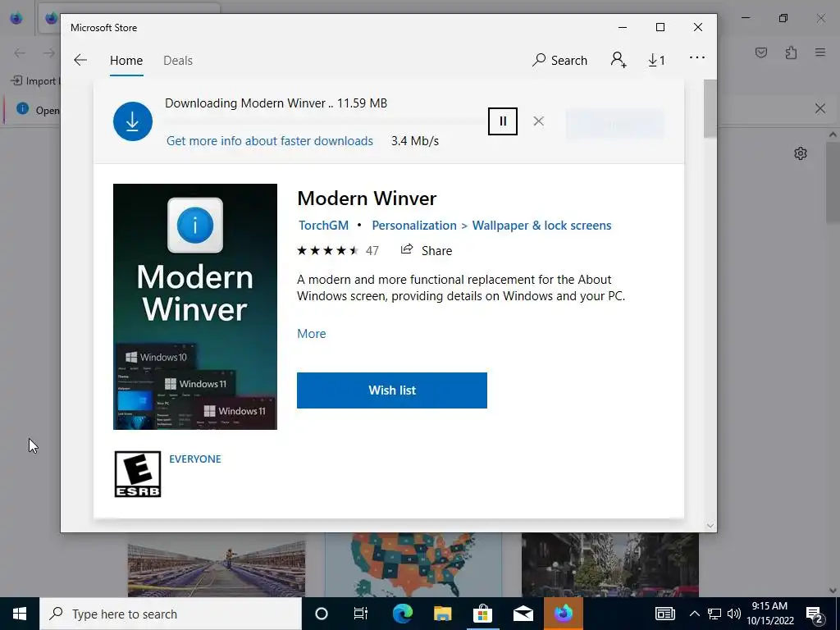This screenshot has width=840, height=630.
Task: Open the Mail app from taskbar
Action: (523, 614)
